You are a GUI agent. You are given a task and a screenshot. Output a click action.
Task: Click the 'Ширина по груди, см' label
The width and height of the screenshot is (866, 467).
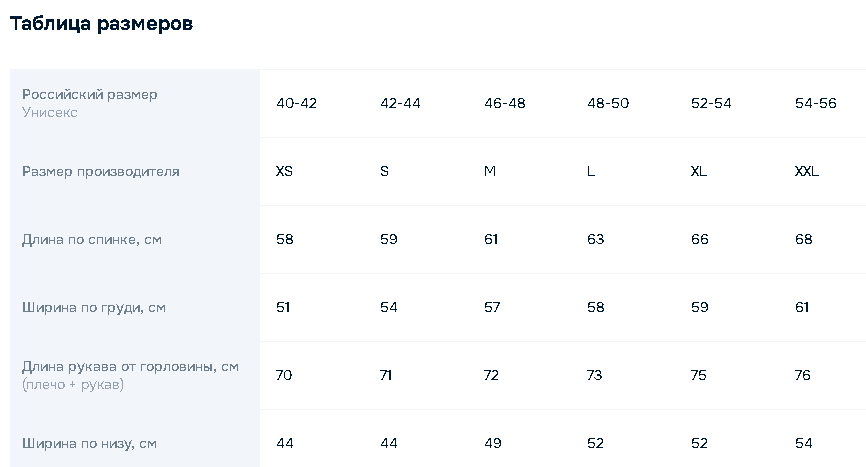point(94,307)
